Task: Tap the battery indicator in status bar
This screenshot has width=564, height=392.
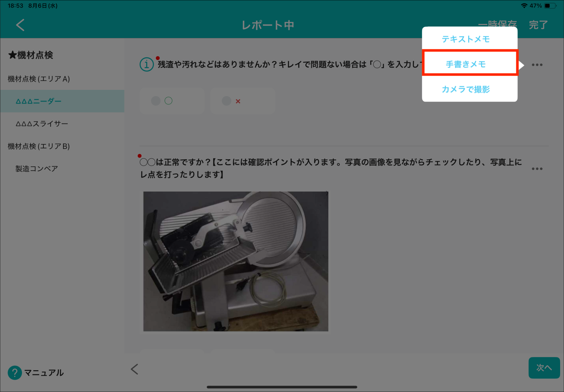Action: pyautogui.click(x=550, y=6)
